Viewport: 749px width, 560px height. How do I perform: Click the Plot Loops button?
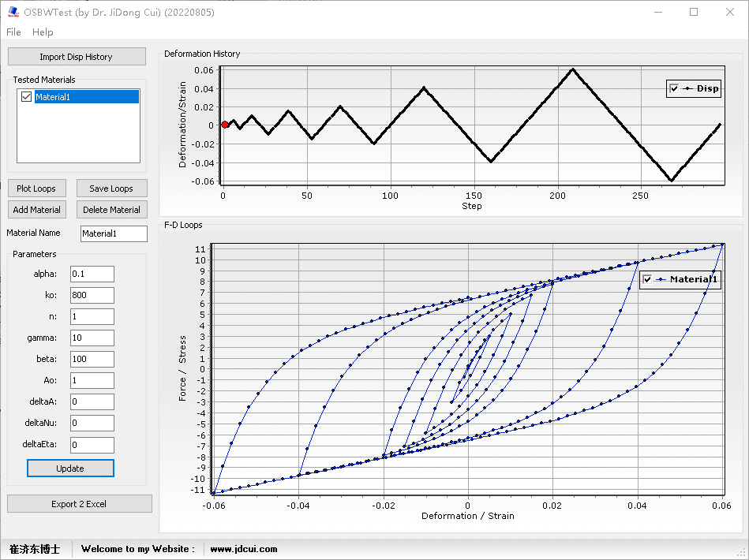tap(37, 189)
